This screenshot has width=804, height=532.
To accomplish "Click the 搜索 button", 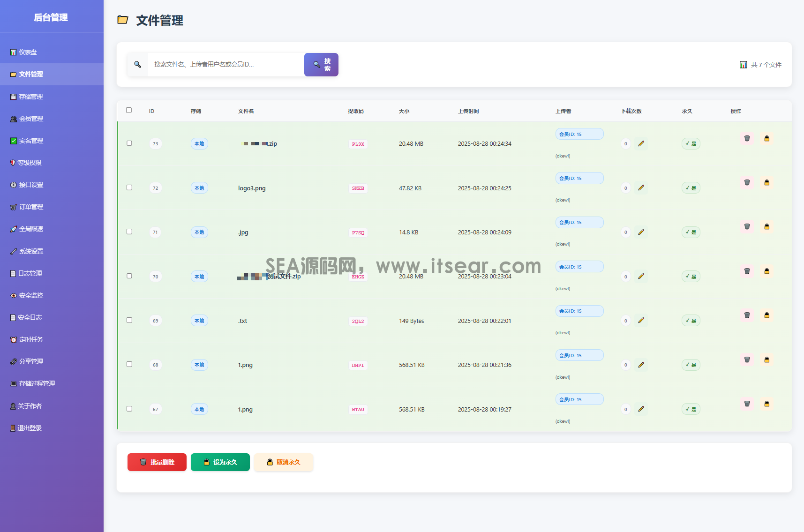I will [x=321, y=65].
